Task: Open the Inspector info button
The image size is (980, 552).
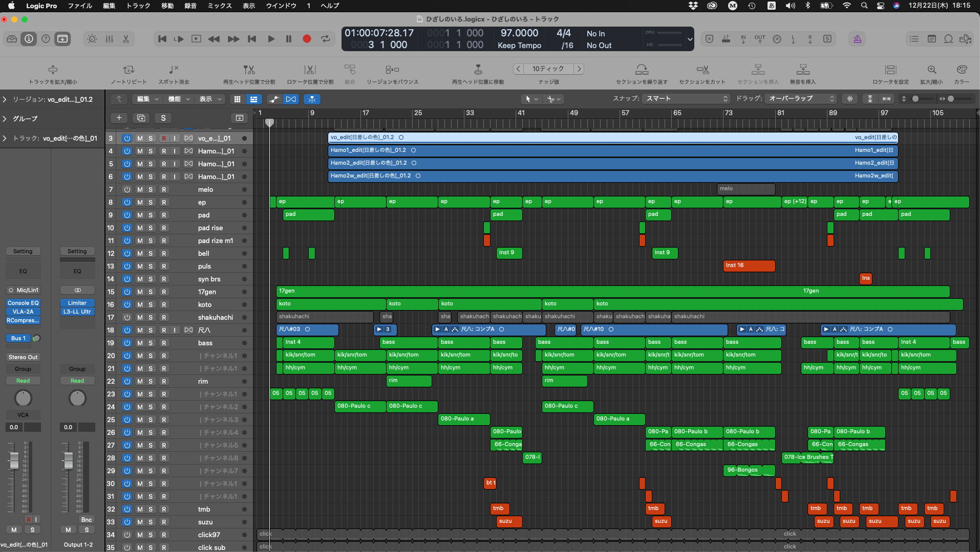Action: click(29, 39)
